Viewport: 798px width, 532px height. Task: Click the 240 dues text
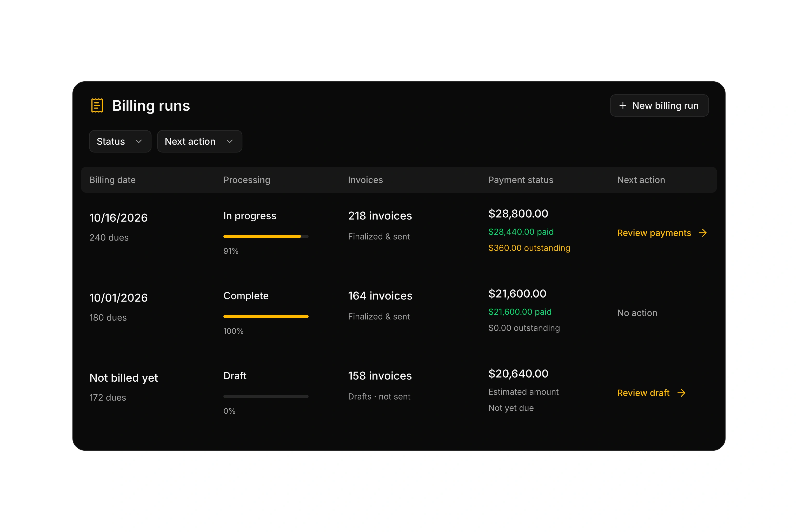coord(109,237)
